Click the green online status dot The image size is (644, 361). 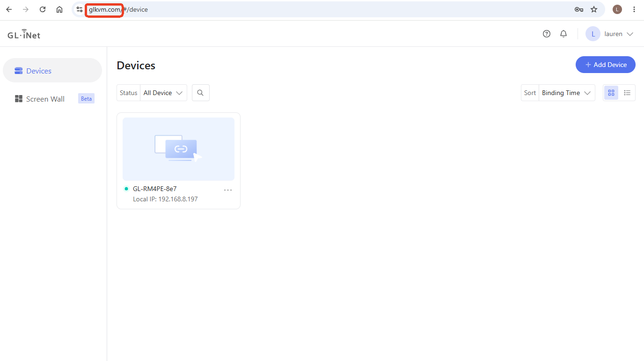tap(126, 189)
